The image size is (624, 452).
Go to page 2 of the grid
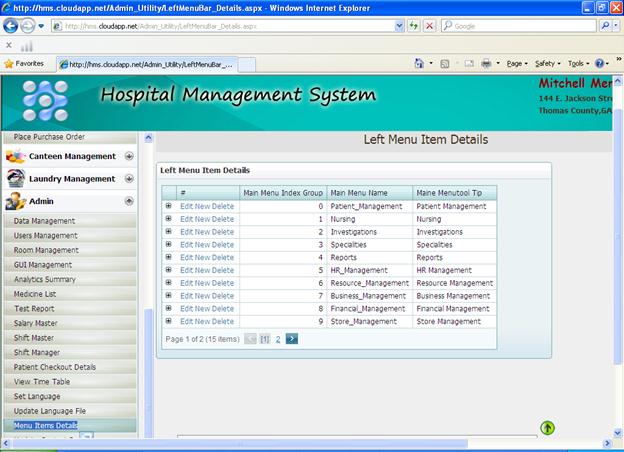click(278, 339)
